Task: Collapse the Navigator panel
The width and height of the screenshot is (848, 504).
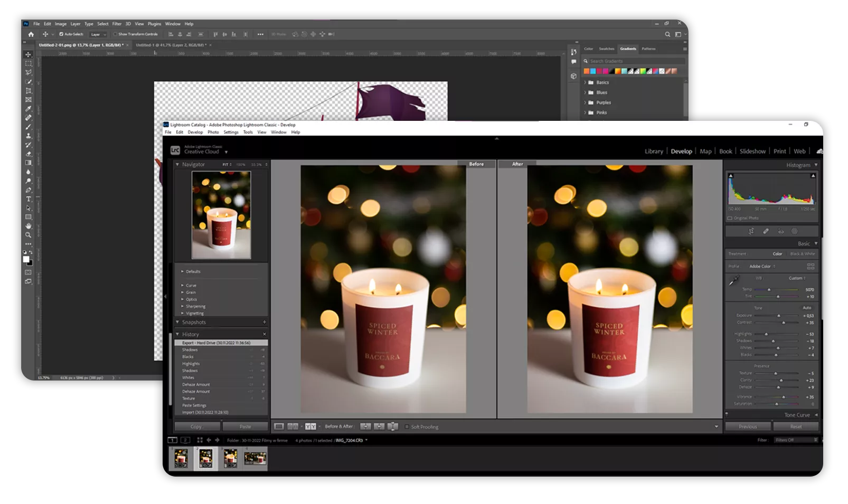Action: point(177,165)
